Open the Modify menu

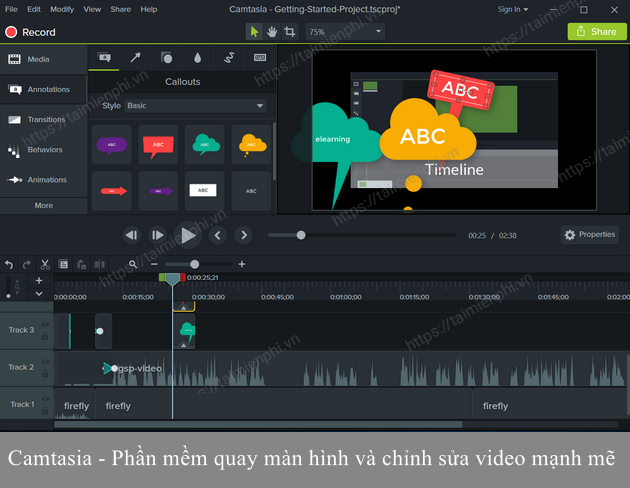click(62, 9)
